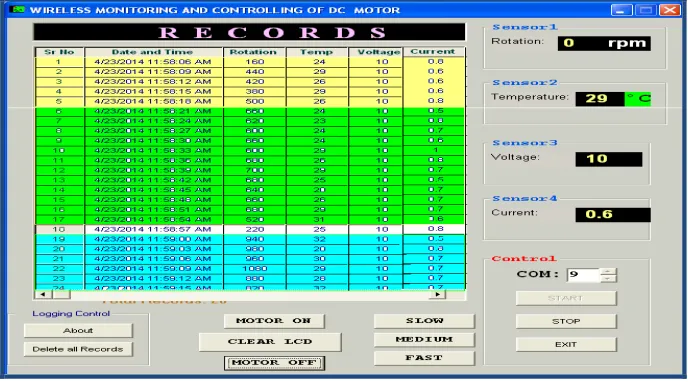Click the Rotation column header

click(254, 52)
